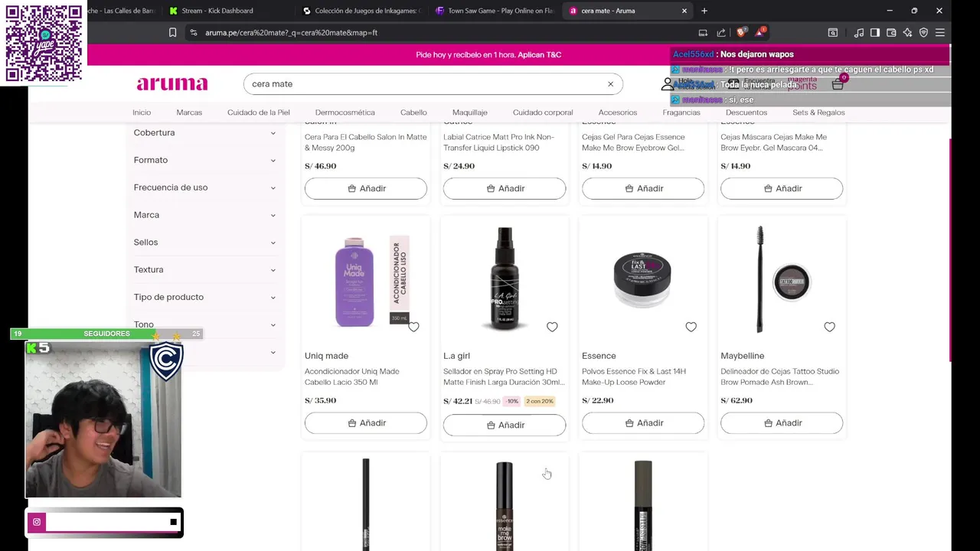Expand the Tipo de producto filter
Image resolution: width=980 pixels, height=551 pixels.
(204, 297)
